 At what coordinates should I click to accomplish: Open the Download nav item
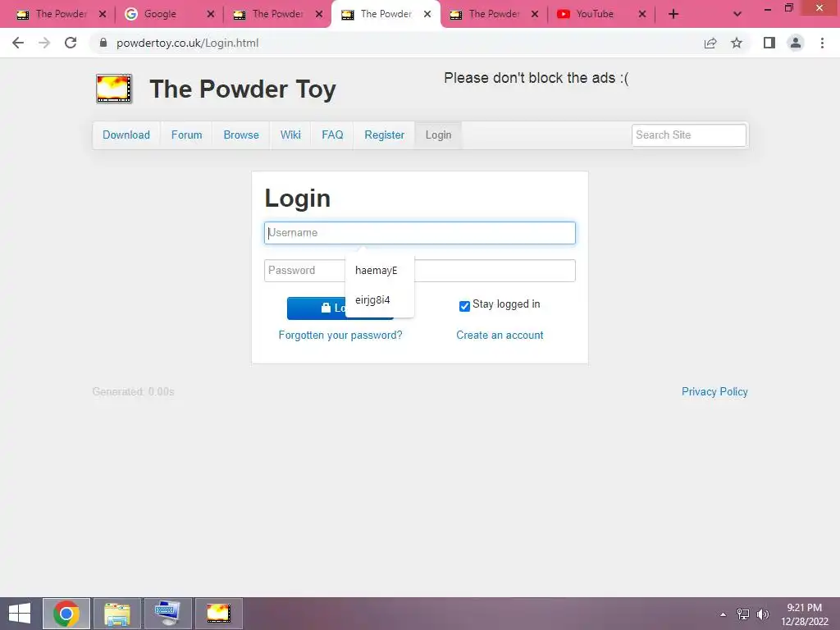pos(126,135)
